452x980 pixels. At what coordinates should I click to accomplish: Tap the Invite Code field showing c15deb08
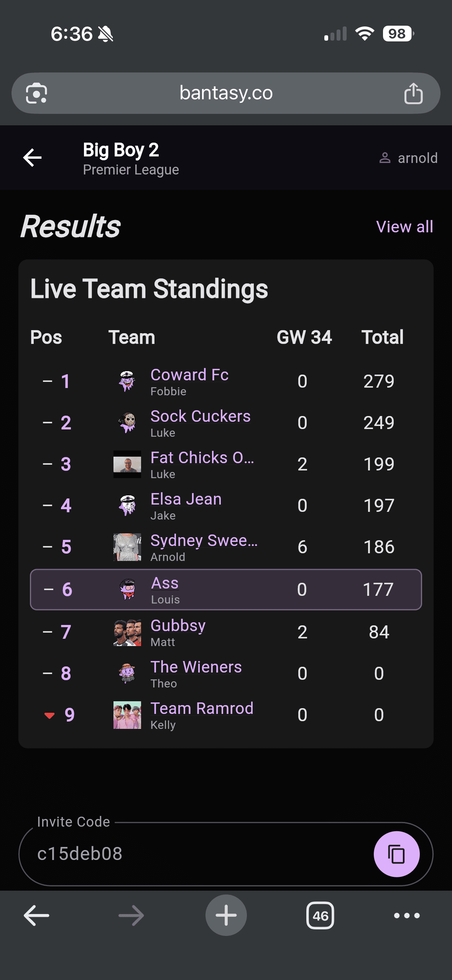pyautogui.click(x=153, y=854)
